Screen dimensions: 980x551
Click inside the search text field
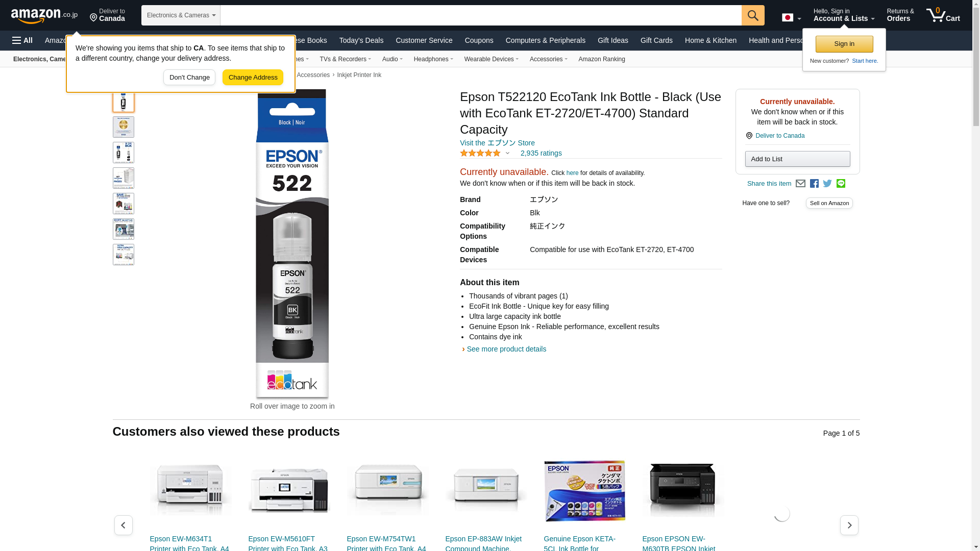tap(481, 15)
